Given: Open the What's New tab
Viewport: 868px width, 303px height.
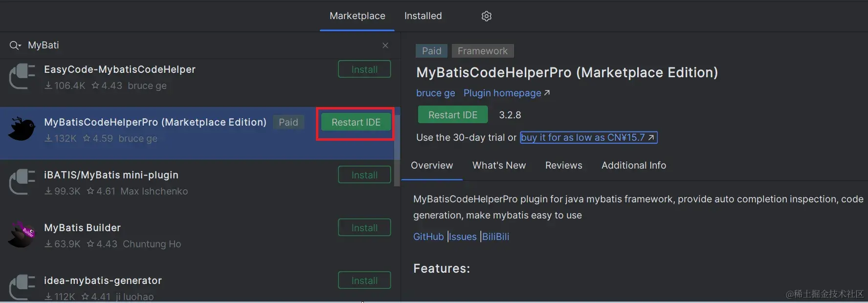Looking at the screenshot, I should (499, 165).
